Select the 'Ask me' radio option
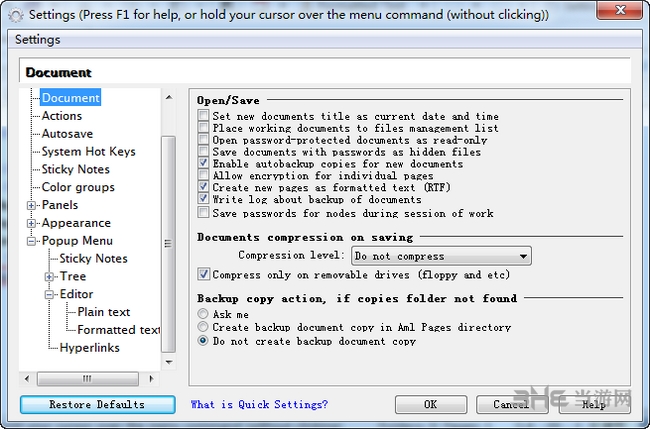Viewport: 650px width, 429px height. click(203, 313)
